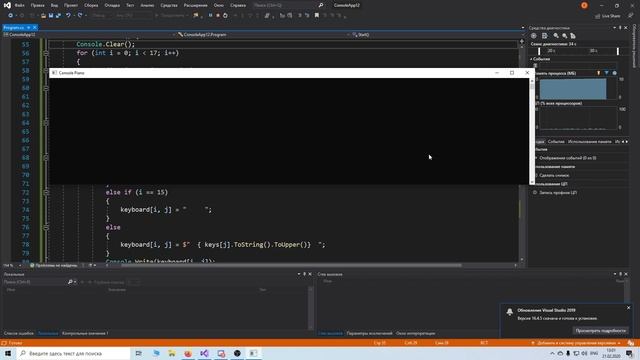Open Firefox from the taskbar

point(188,353)
